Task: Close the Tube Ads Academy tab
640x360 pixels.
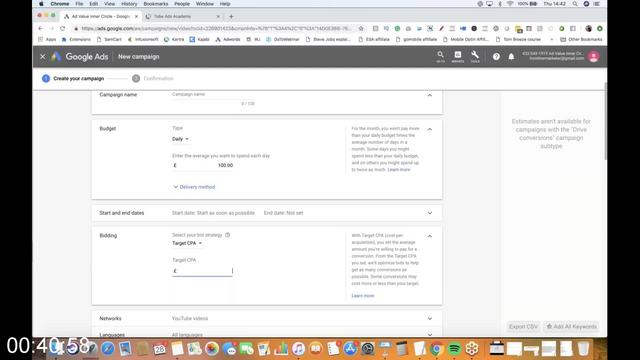Action: pyautogui.click(x=218, y=16)
